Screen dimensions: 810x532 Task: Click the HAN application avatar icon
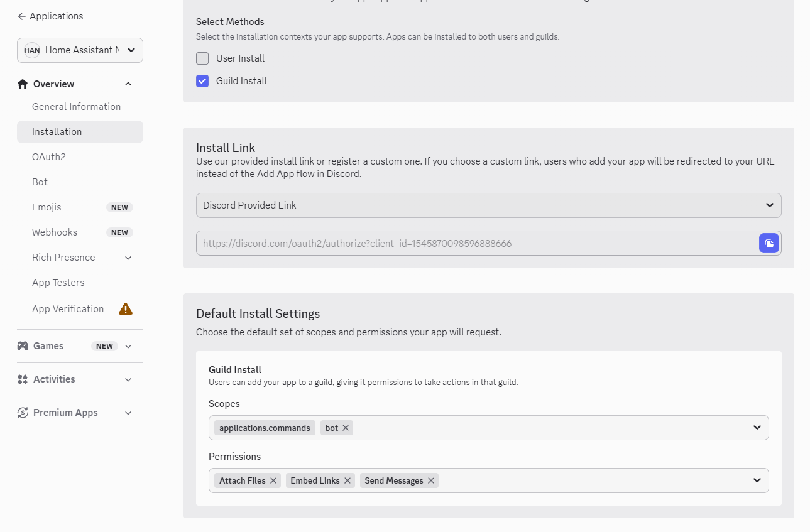point(32,50)
